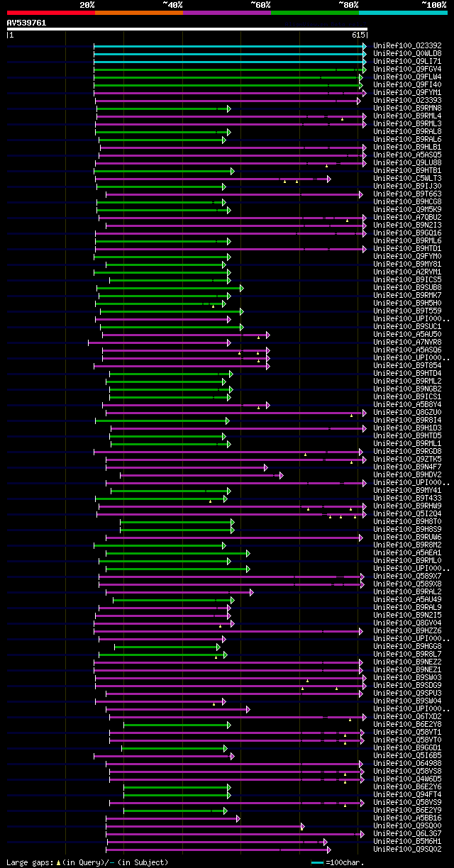Select the UniRef100_B5M6H1 label
The height and width of the screenshot is (868, 454).
(407, 841)
